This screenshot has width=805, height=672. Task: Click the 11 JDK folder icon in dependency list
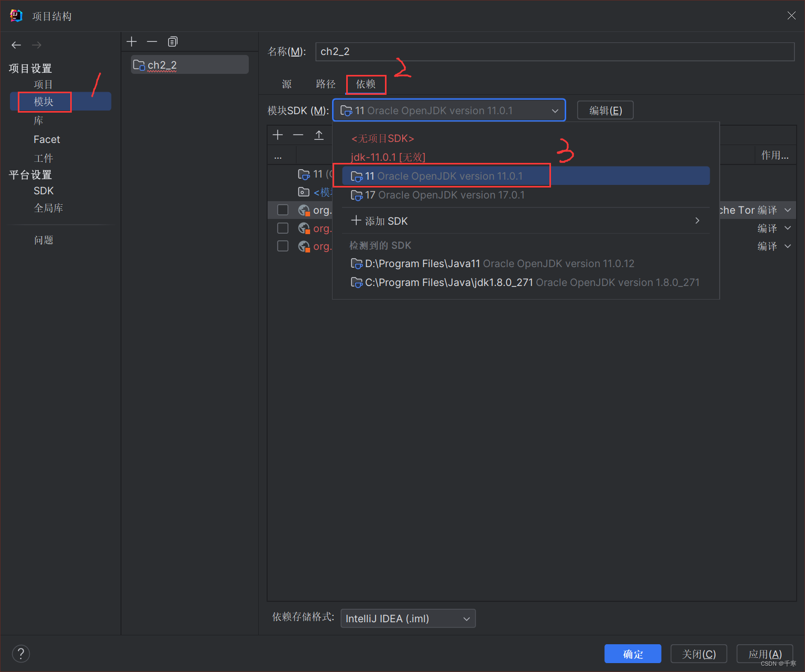click(304, 174)
